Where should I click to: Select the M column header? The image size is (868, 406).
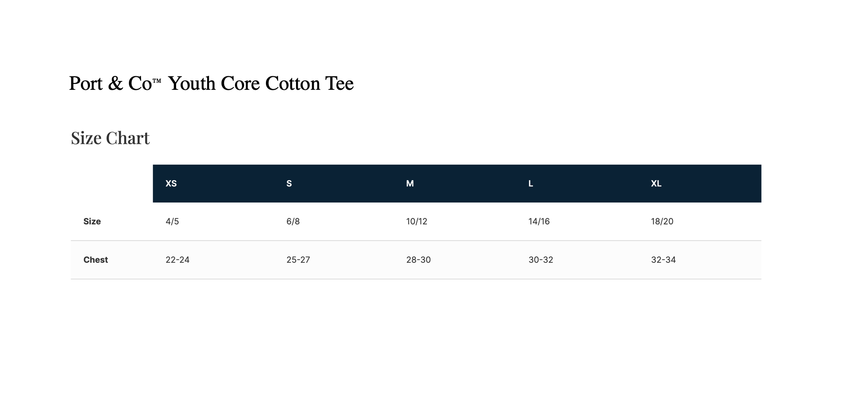(x=410, y=183)
